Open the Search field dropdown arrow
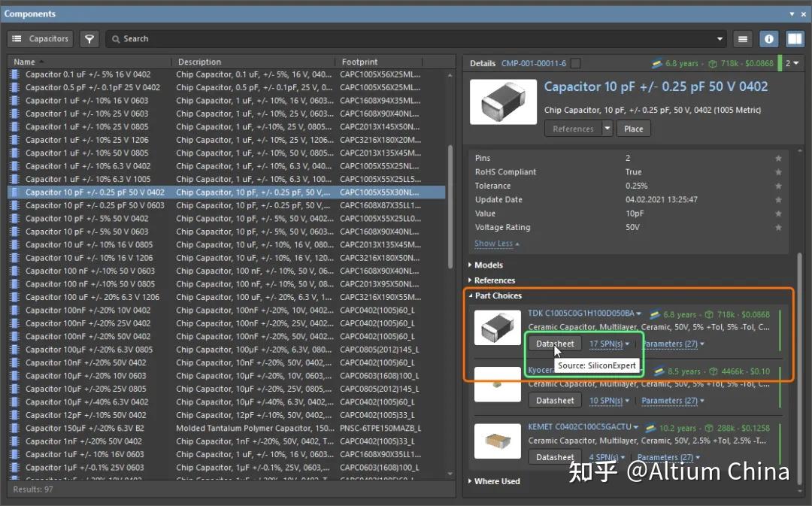Image resolution: width=812 pixels, height=506 pixels. pos(720,38)
